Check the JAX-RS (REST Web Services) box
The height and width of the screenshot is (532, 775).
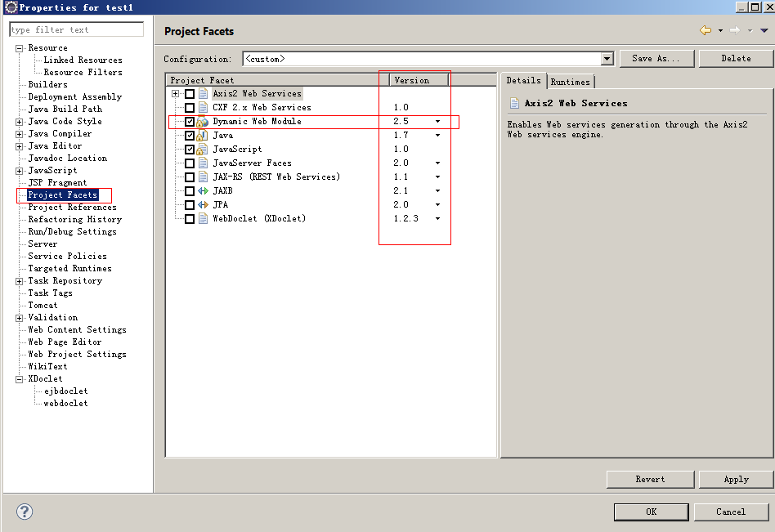190,177
